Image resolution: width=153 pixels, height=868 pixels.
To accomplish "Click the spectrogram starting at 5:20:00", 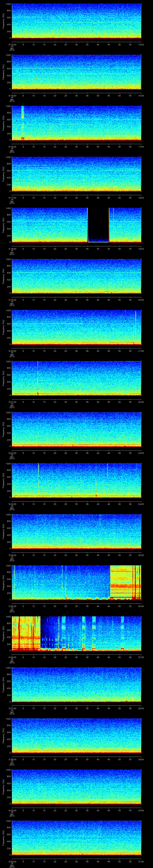I will click(x=76, y=327).
